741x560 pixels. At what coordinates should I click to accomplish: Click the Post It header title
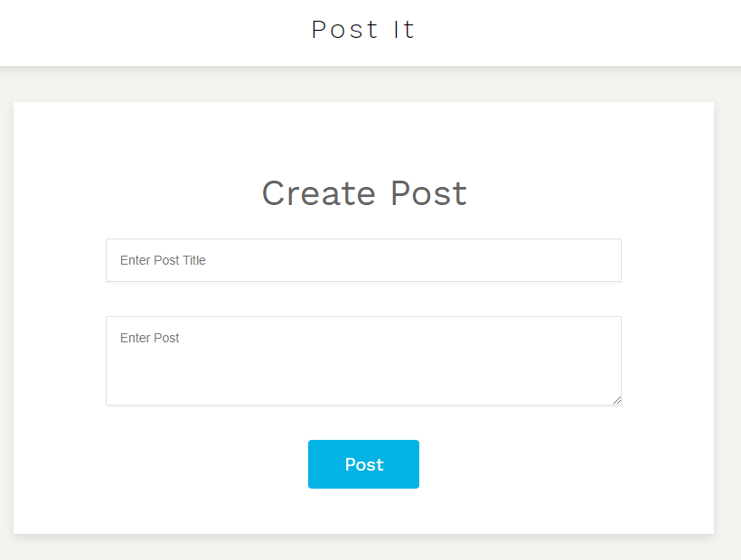363,30
